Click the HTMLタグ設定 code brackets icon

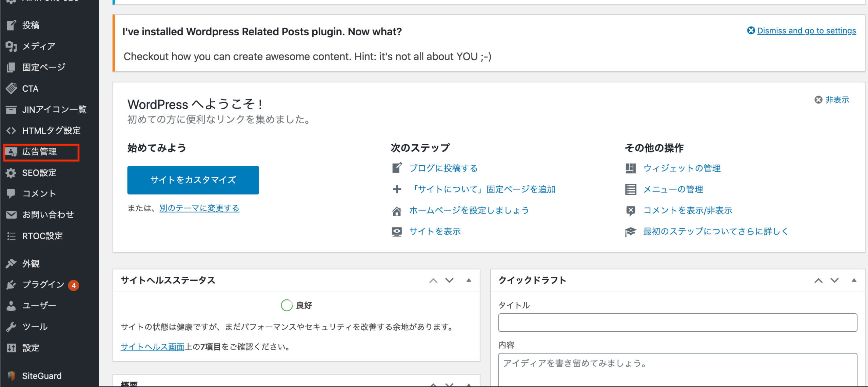pyautogui.click(x=11, y=130)
